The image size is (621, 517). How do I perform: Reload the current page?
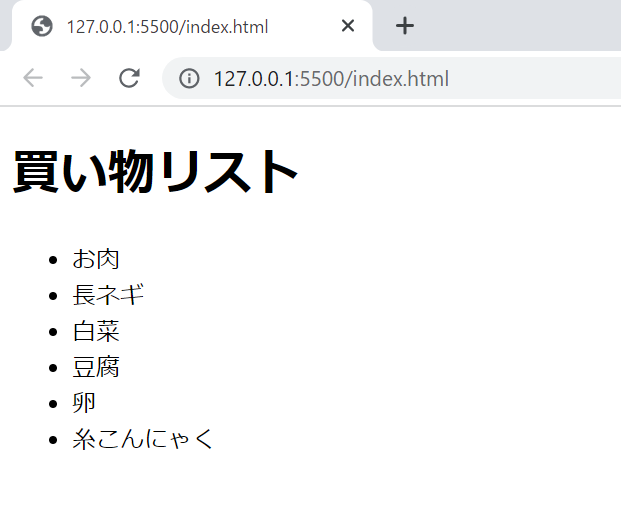128,79
